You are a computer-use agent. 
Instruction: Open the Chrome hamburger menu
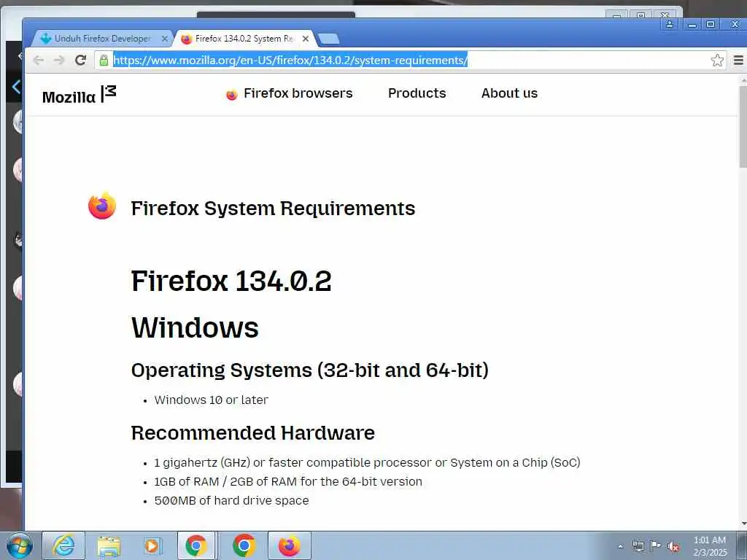click(x=738, y=61)
